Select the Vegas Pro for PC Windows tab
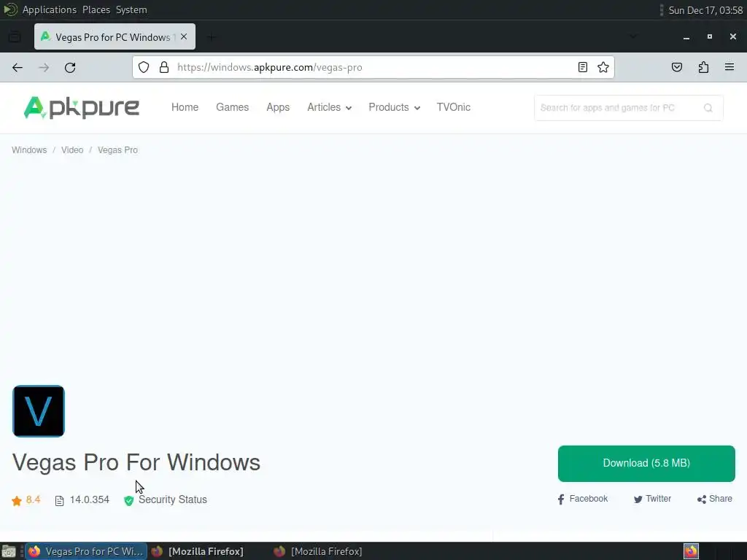Screen dimensions: 747x560 [x=115, y=36]
